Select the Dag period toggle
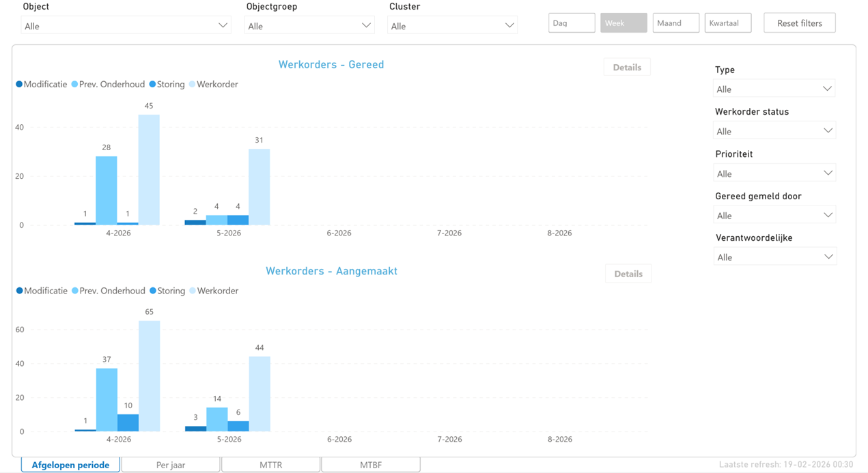Image resolution: width=868 pixels, height=473 pixels. (x=572, y=23)
